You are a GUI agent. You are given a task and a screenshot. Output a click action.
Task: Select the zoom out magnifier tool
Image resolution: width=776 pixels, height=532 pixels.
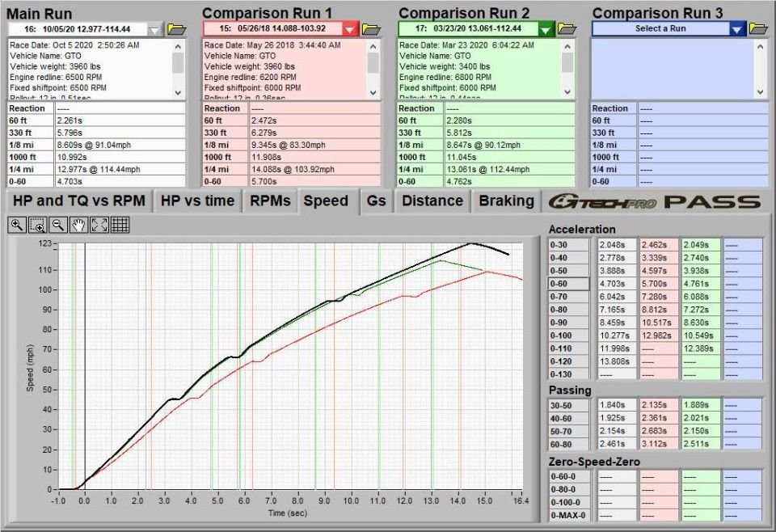58,226
